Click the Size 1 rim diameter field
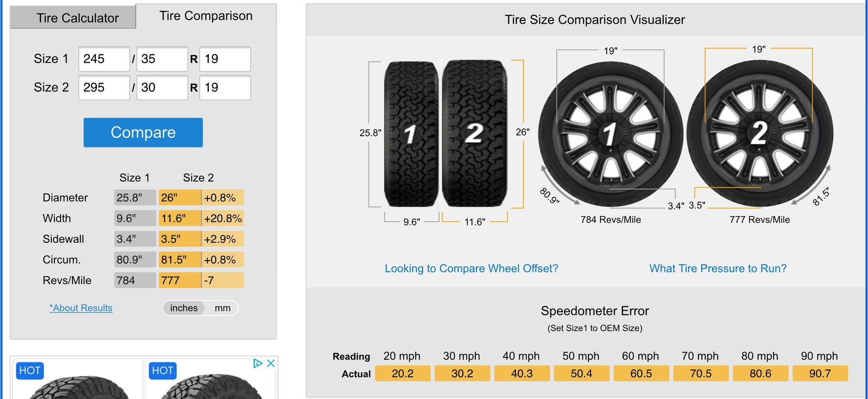 pos(225,59)
